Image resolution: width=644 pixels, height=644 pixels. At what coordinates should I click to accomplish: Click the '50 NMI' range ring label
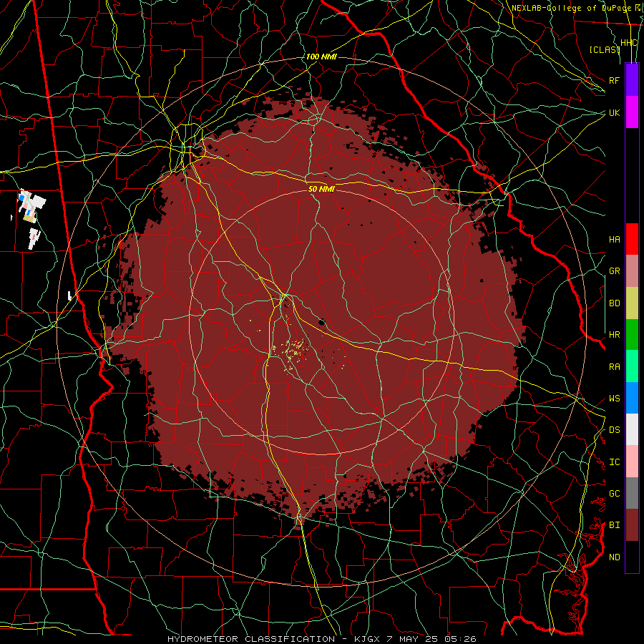click(x=321, y=189)
